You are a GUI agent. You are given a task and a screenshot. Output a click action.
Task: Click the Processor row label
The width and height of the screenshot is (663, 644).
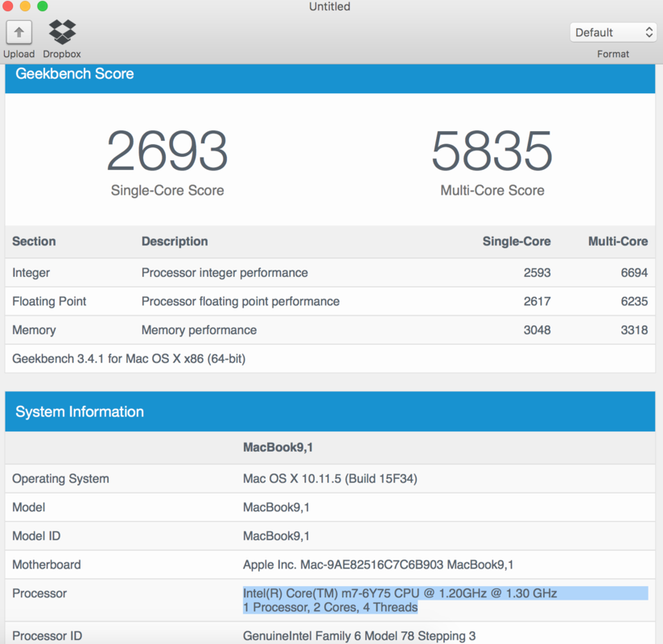click(x=39, y=593)
